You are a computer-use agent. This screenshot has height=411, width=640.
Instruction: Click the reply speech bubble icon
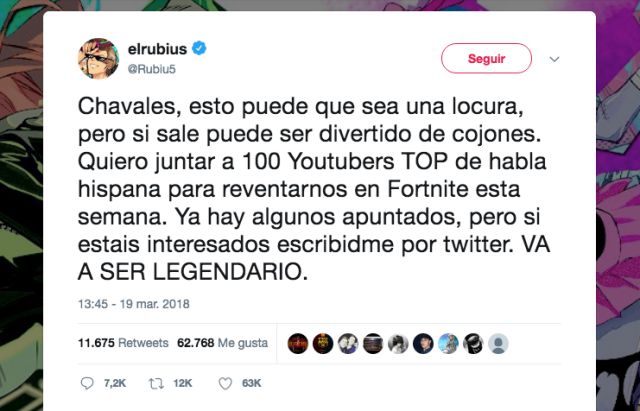pos(87,383)
